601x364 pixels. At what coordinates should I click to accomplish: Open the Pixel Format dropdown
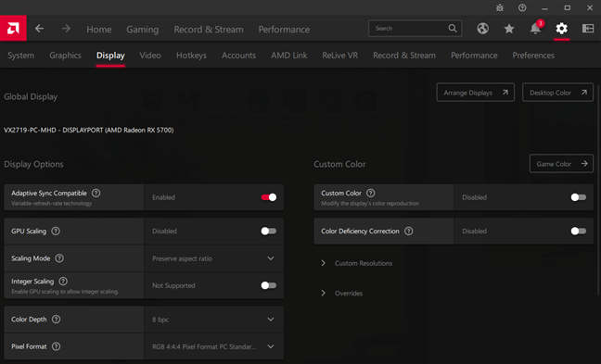[x=214, y=346]
